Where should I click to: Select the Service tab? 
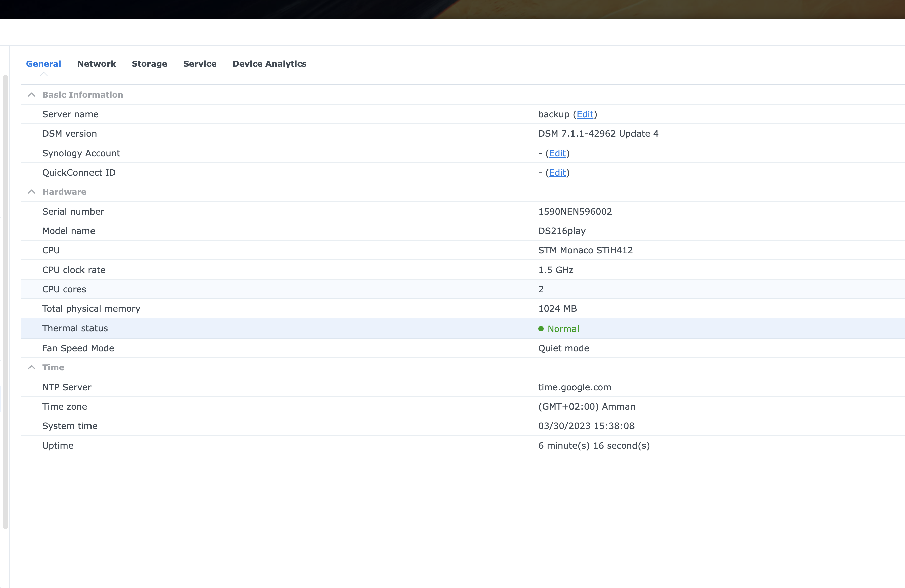200,64
